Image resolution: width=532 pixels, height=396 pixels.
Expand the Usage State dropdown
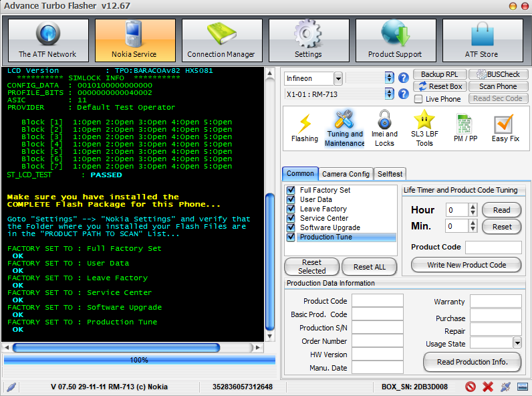[517, 342]
